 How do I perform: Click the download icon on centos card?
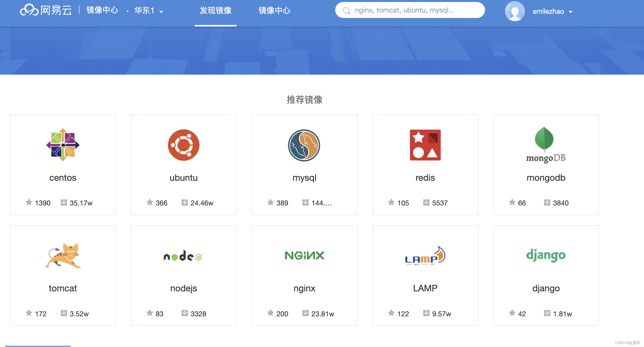(64, 202)
